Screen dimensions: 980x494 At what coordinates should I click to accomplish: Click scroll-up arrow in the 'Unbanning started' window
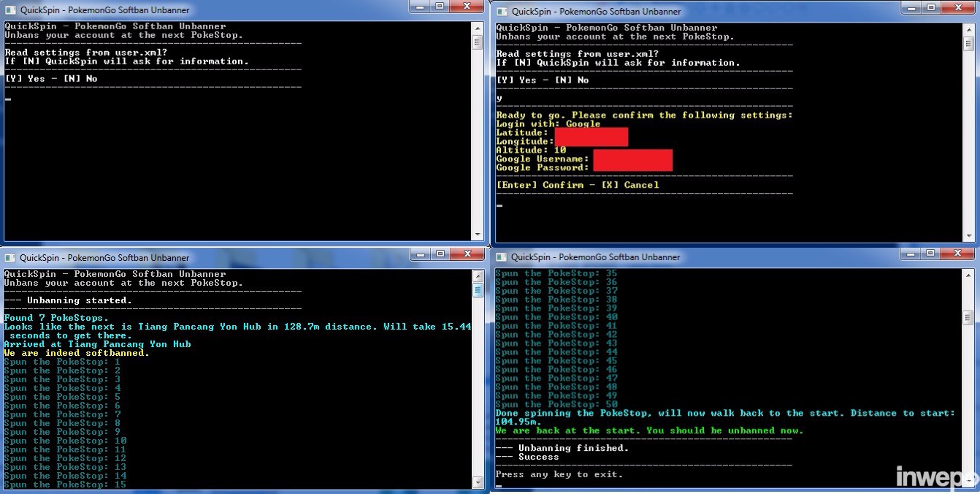click(478, 275)
